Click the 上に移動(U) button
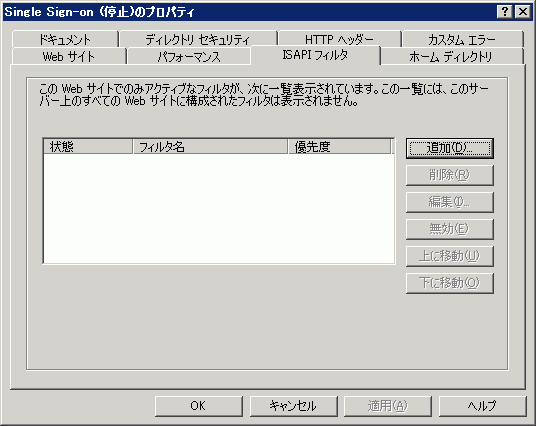Image resolution: width=536 pixels, height=426 pixels. 450,256
